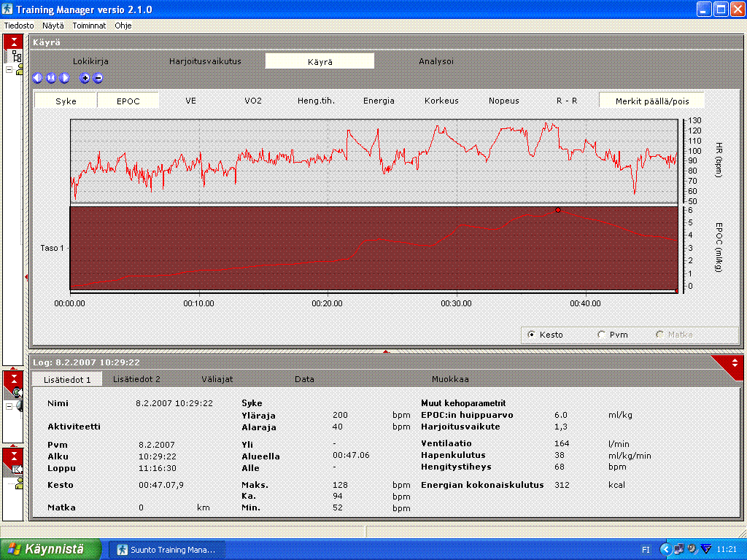Screen dimensions: 747x560
Task: Switch to the Väliajat tab
Action: tap(217, 379)
